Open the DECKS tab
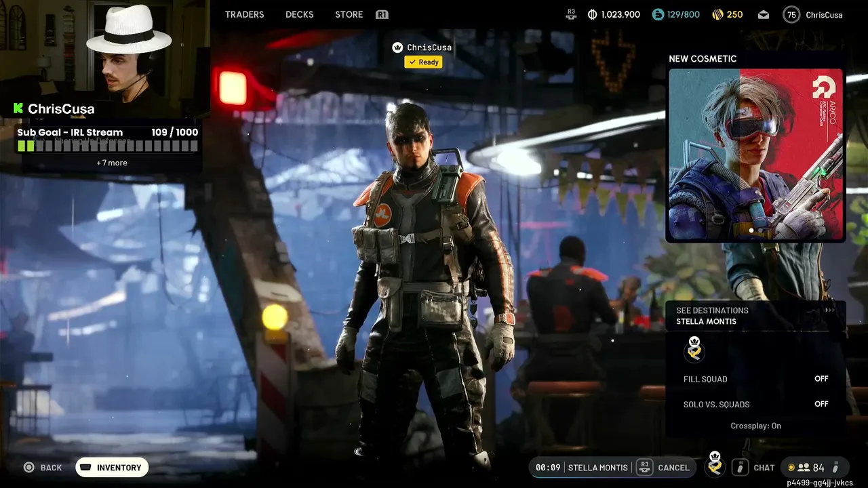868x488 pixels. point(299,14)
